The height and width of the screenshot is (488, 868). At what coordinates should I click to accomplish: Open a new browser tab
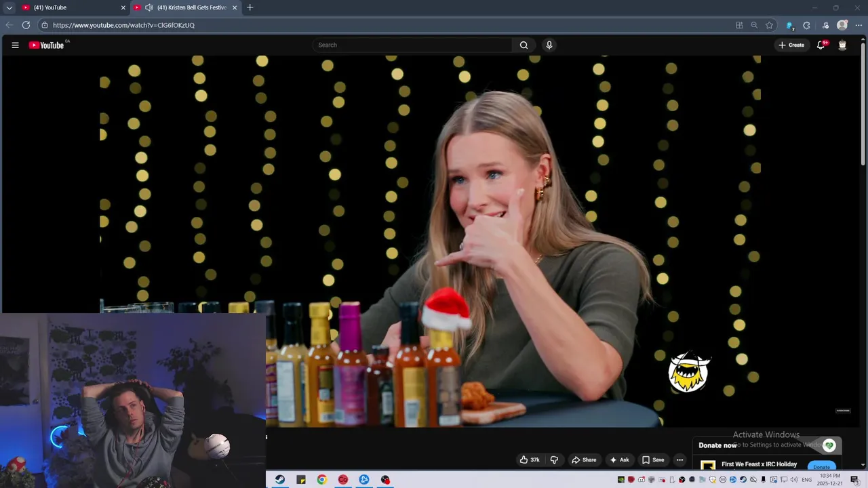pos(250,7)
